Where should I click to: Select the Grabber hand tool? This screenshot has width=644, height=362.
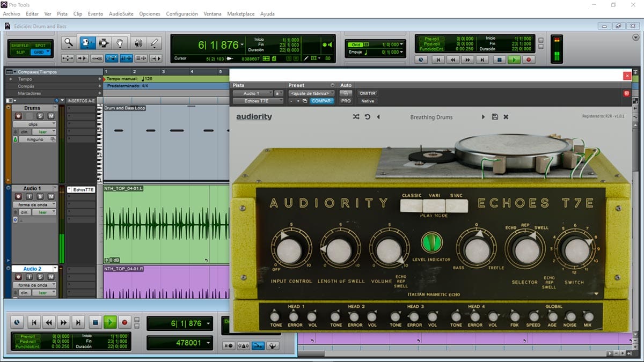[x=121, y=43]
